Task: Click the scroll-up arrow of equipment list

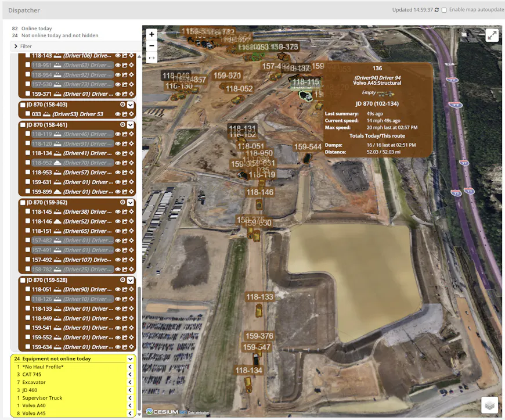Action: [x=139, y=57]
